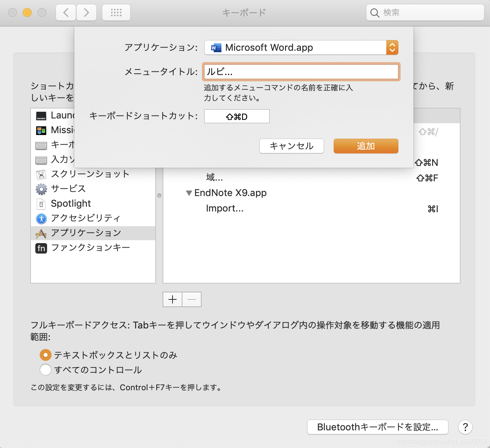Select テキストボックスとリストのみ radio
This screenshot has width=490, height=448.
pyautogui.click(x=46, y=355)
